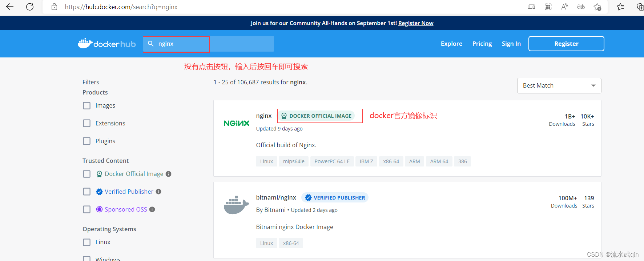The image size is (644, 261).
Task: Click the Sponsored OSS purple icon
Action: pos(99,209)
